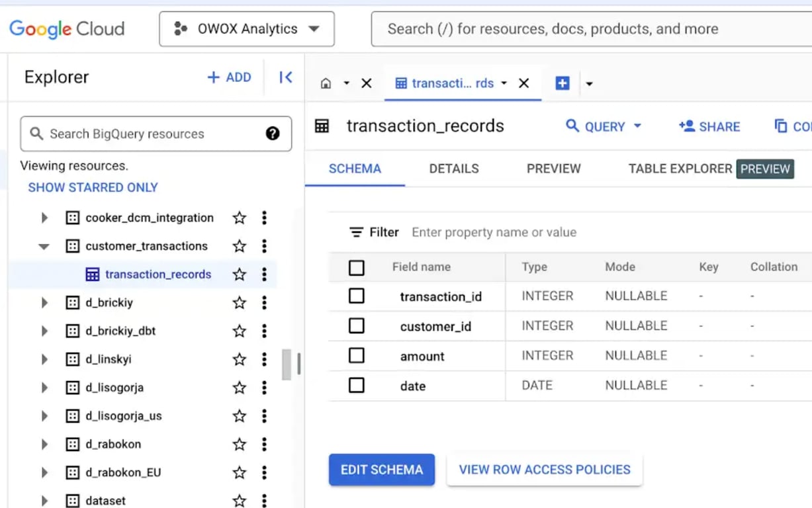The image size is (812, 508).
Task: Open the three-dot menu for d_rabokon
Action: 264,444
